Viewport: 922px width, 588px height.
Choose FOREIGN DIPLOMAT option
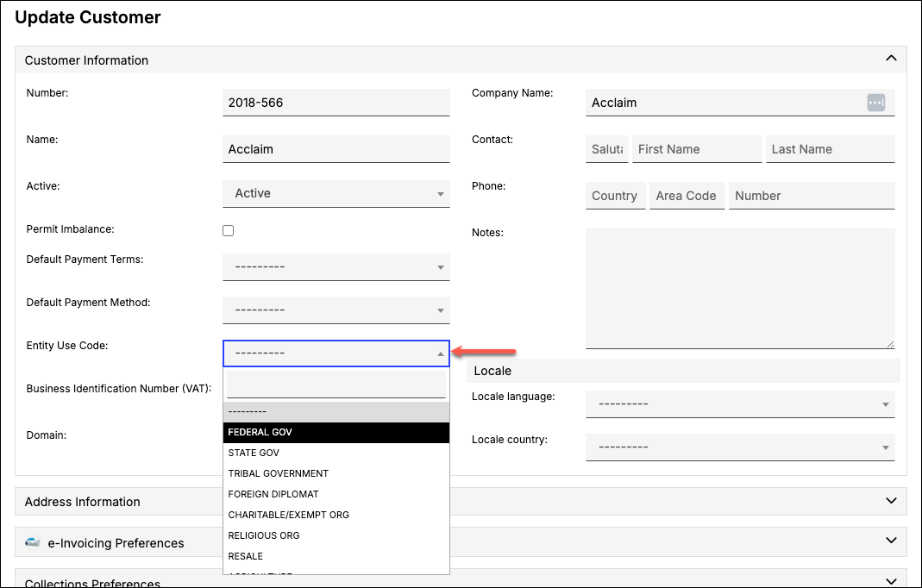click(336, 494)
